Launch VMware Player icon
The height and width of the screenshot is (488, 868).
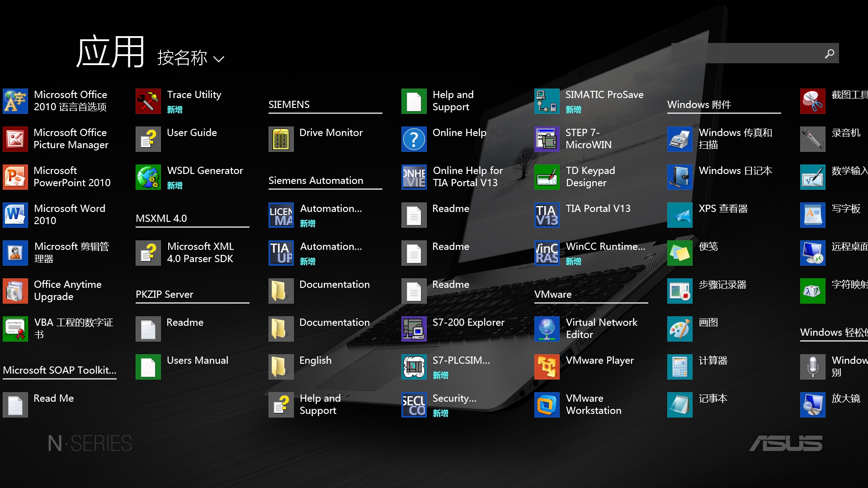point(547,367)
